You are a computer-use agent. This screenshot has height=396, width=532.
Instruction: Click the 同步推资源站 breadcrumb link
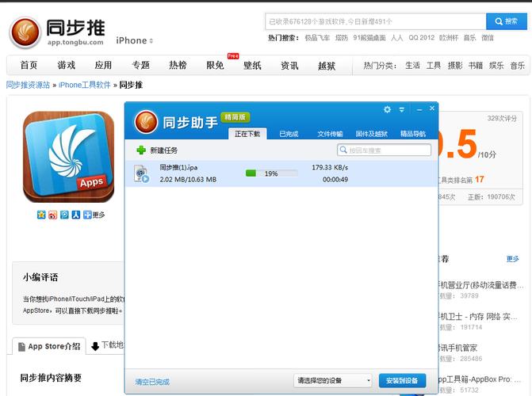(x=28, y=85)
